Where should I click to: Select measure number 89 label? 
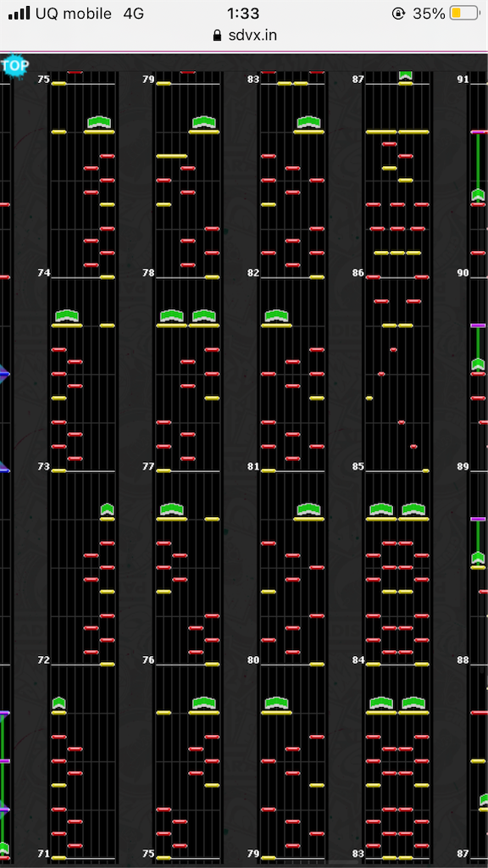[463, 467]
